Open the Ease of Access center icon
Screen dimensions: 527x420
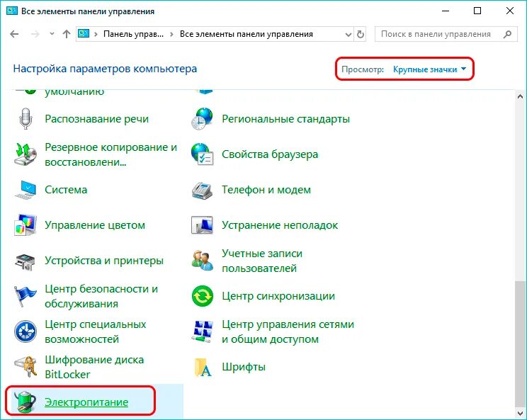click(25, 331)
